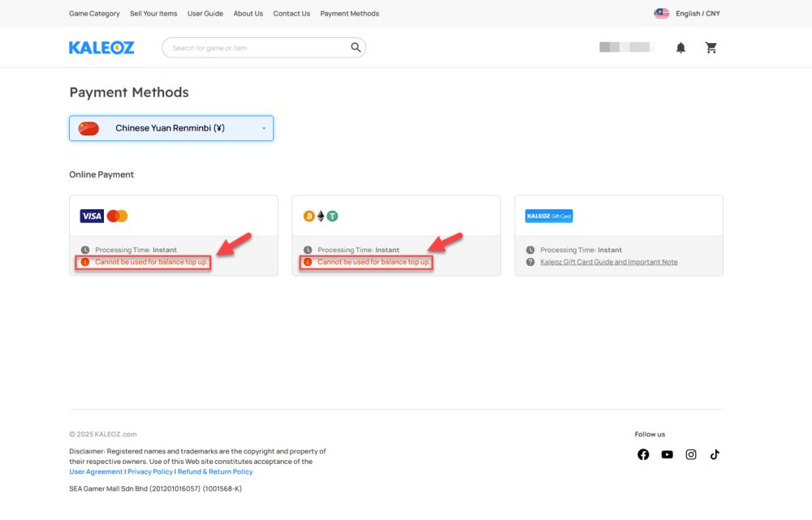This screenshot has height=520, width=812.
Task: Click the 'Online Payment' section label
Action: pyautogui.click(x=101, y=174)
